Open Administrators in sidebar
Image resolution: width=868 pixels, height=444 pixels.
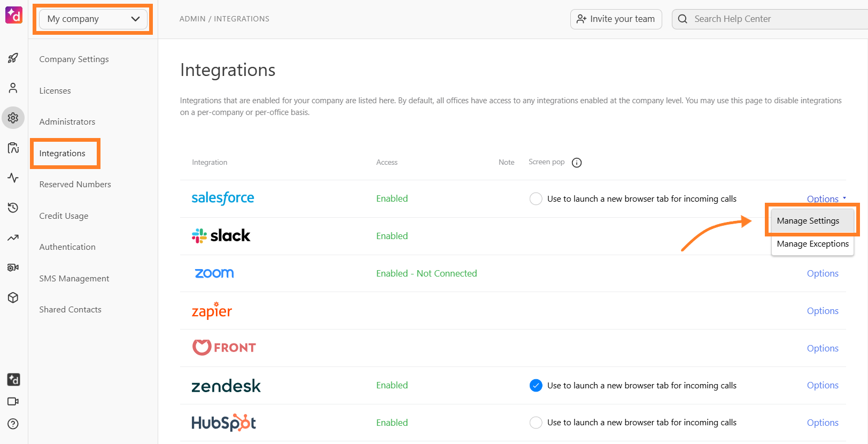(67, 122)
